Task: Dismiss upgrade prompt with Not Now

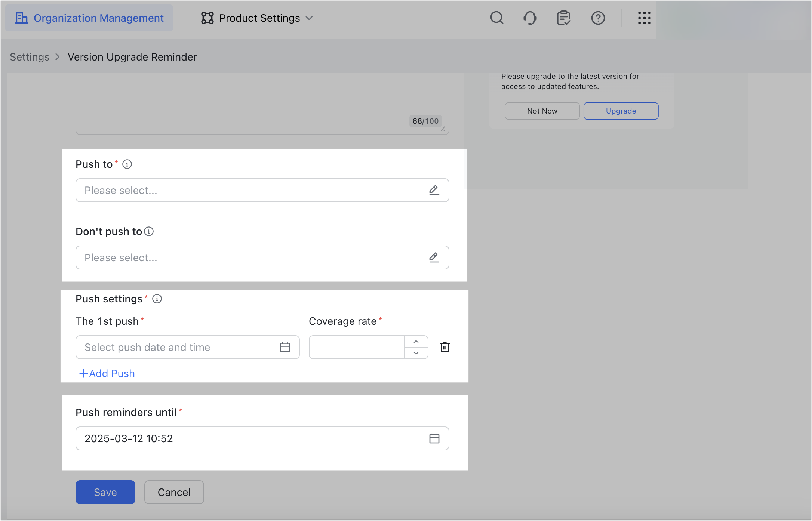Action: coord(542,111)
